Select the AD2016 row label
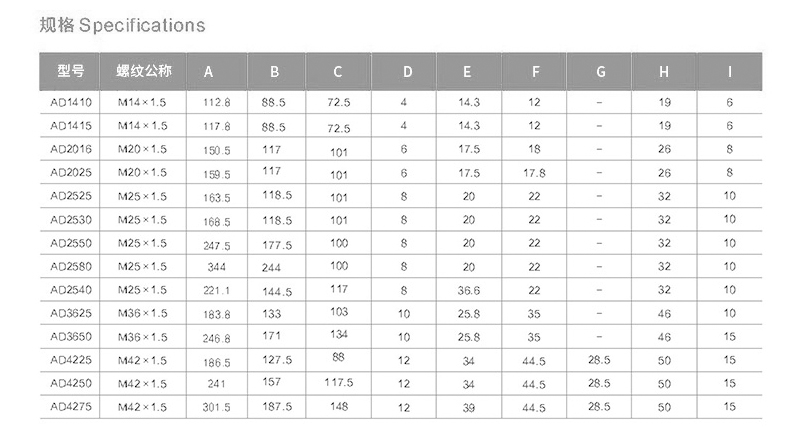The height and width of the screenshot is (437, 790). (71, 149)
